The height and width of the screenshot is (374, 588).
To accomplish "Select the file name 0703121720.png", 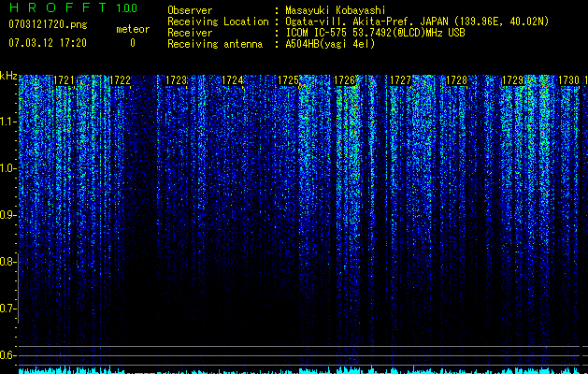I will click(x=48, y=24).
